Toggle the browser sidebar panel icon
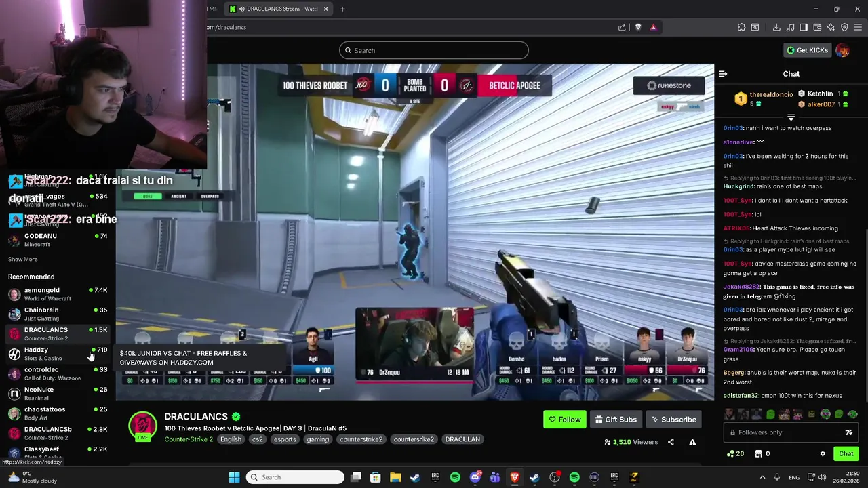 tap(804, 27)
